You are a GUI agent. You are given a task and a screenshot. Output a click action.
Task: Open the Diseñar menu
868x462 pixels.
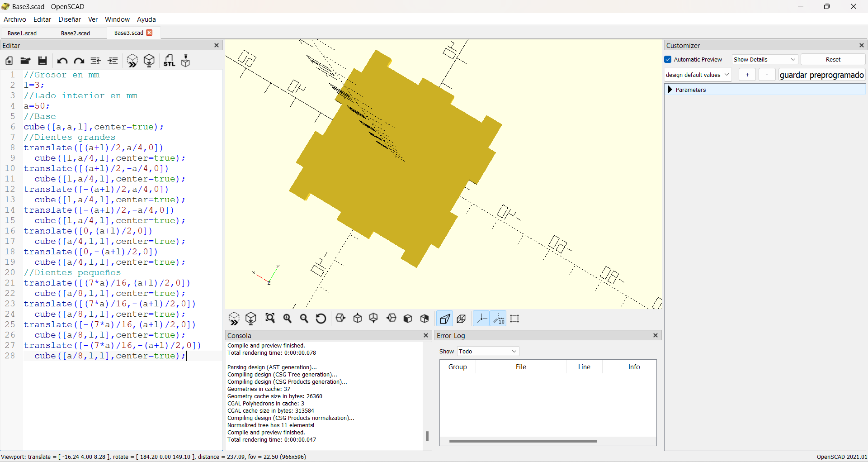click(x=70, y=19)
